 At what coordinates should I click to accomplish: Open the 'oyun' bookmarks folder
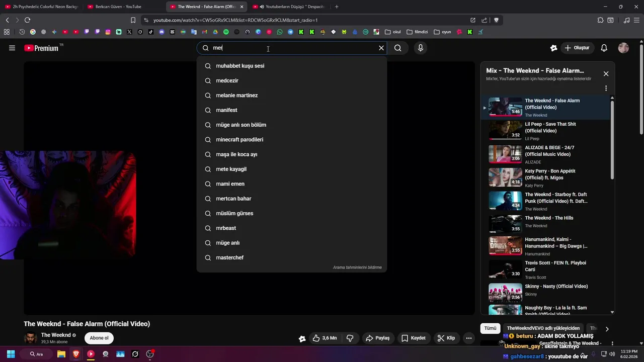click(443, 32)
